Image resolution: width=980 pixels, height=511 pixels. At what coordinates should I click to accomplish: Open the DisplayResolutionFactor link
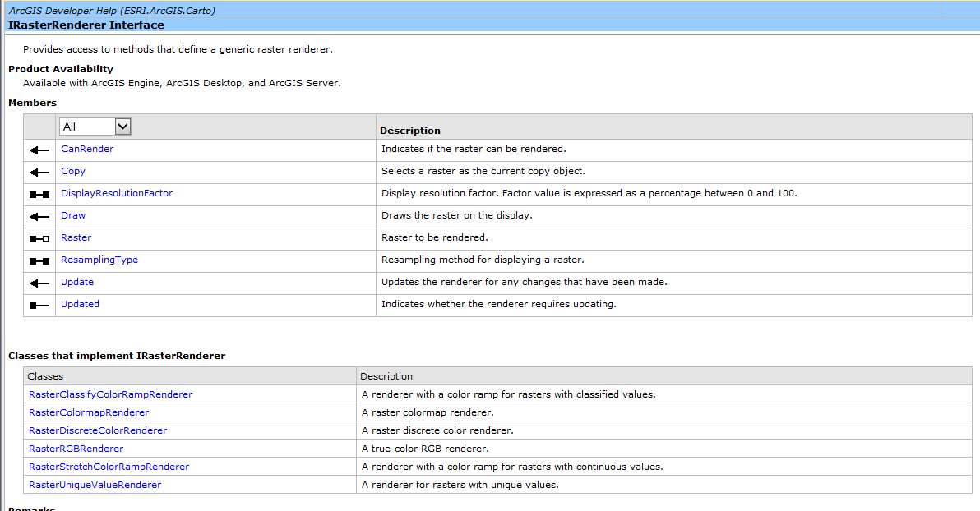(x=116, y=193)
